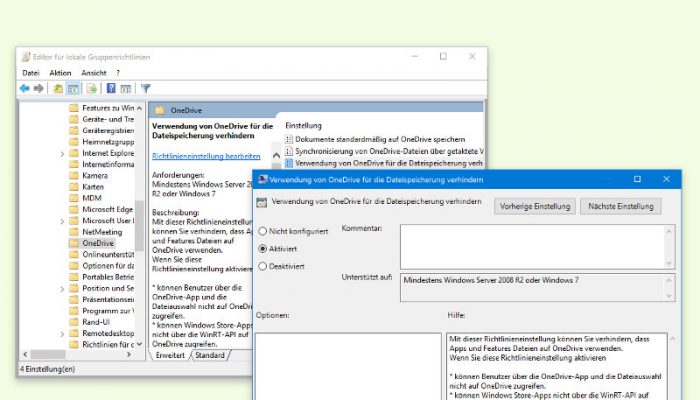700x400 pixels.
Task: Click the tree scroll down arrow
Action: tap(140, 344)
